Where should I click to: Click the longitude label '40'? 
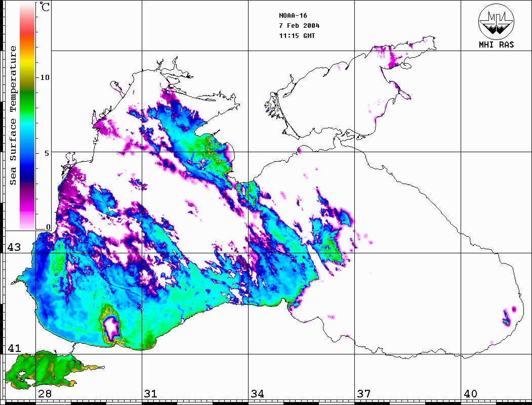click(x=470, y=394)
